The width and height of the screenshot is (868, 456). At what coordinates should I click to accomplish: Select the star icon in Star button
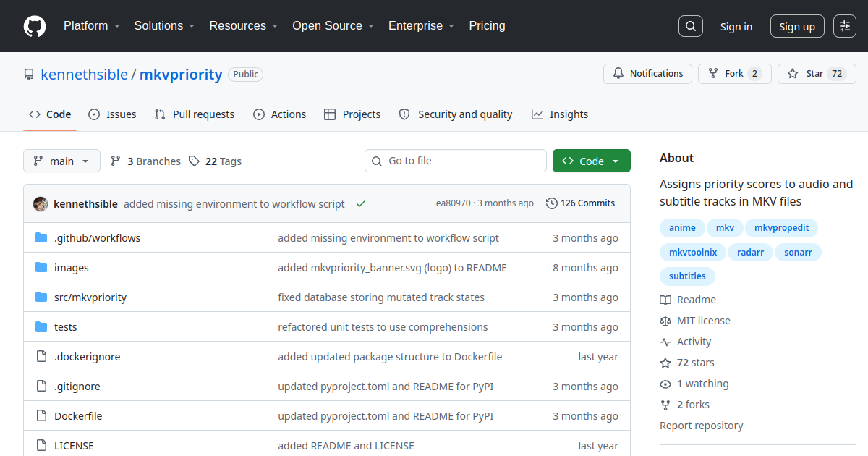793,74
